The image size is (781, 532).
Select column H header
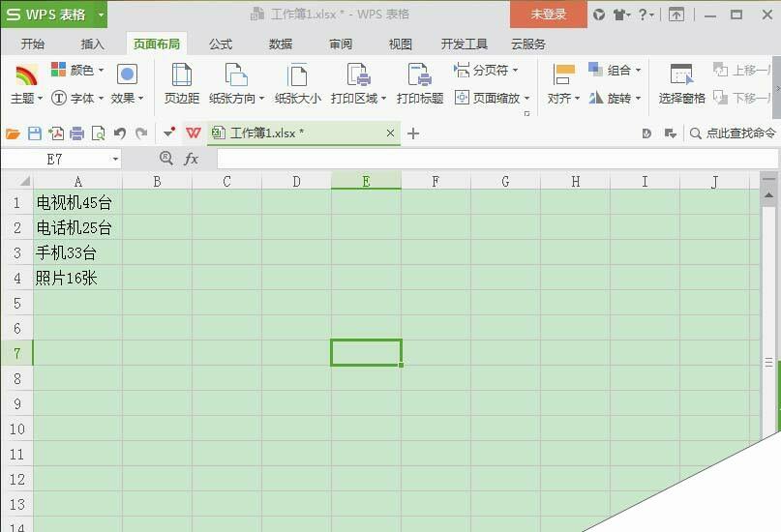[x=575, y=181]
